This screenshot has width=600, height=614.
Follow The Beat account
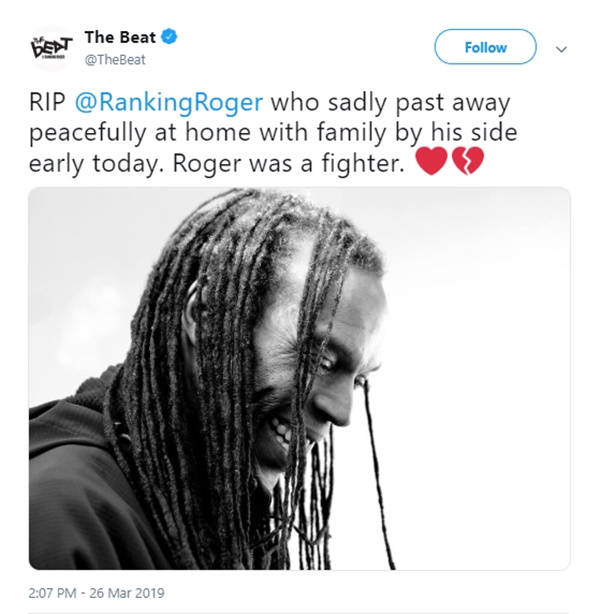(x=485, y=47)
